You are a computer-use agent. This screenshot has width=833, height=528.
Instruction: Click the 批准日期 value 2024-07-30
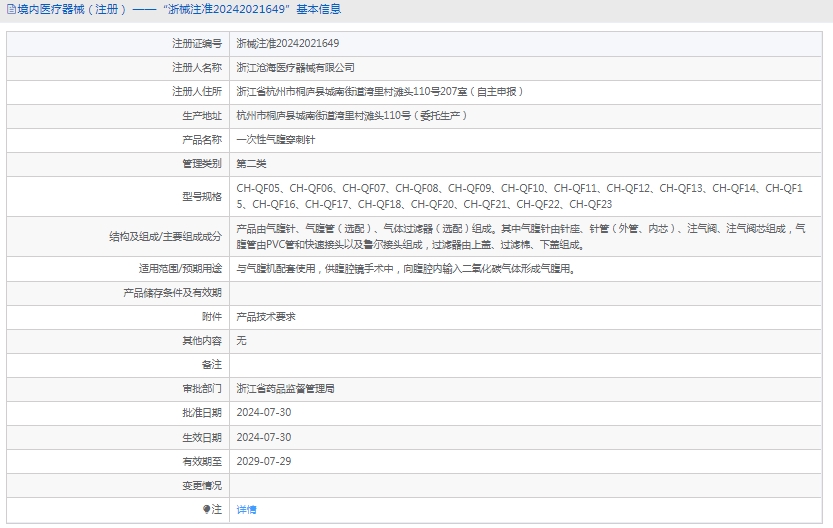(x=263, y=412)
